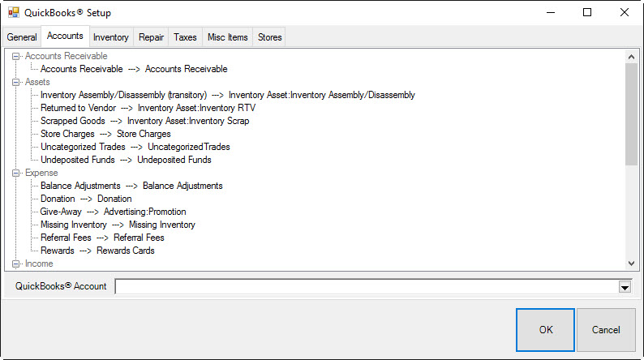
Task: Click the Cancel button
Action: [605, 330]
